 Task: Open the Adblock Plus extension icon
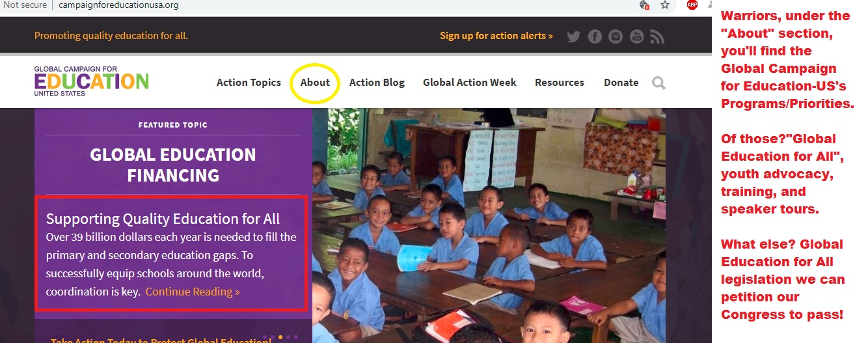692,5
